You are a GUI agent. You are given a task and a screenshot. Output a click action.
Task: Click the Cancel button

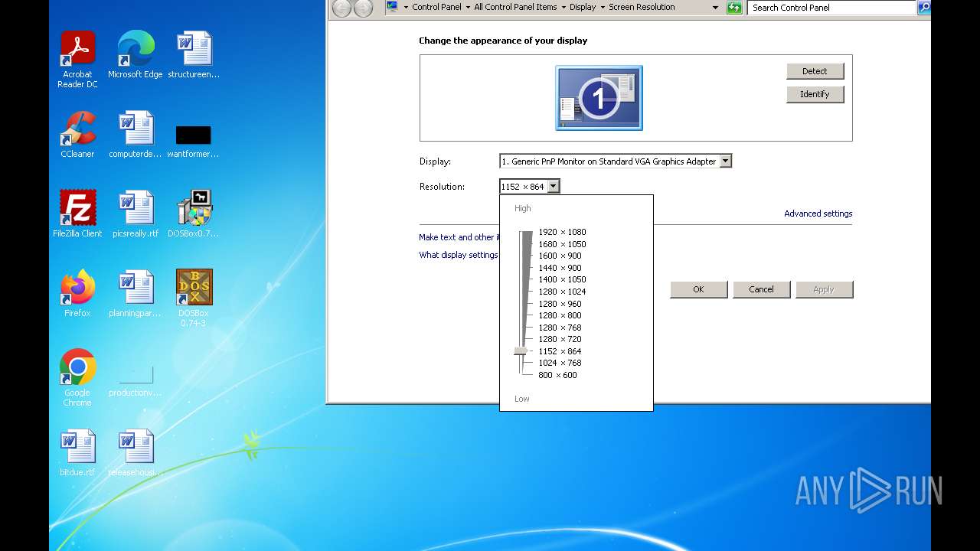[761, 289]
